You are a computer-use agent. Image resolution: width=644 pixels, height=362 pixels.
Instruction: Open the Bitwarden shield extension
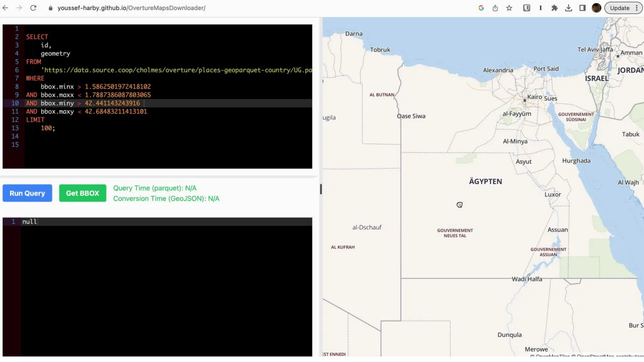click(x=526, y=8)
